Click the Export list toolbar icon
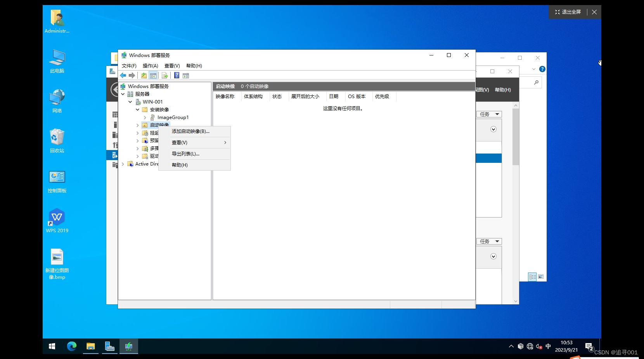 click(x=165, y=76)
